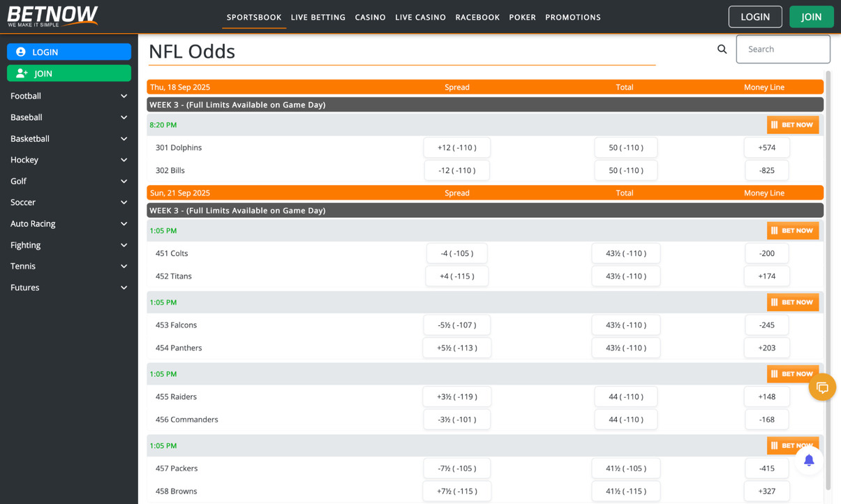Select Browns spread +7½ (-115)
841x504 pixels.
[x=457, y=491]
